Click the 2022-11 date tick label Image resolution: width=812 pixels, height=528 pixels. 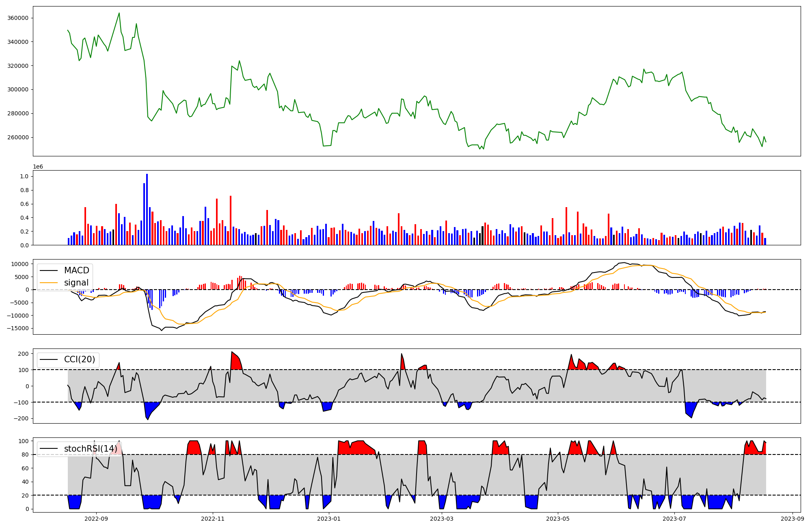pos(213,519)
